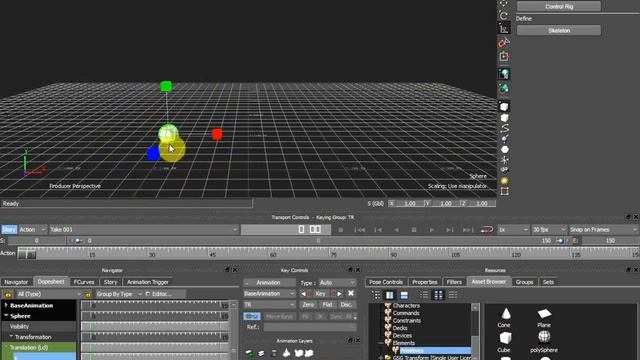Toggle eye icon beside Group By Type
Screen dimensions: 640x360
pos(88,294)
